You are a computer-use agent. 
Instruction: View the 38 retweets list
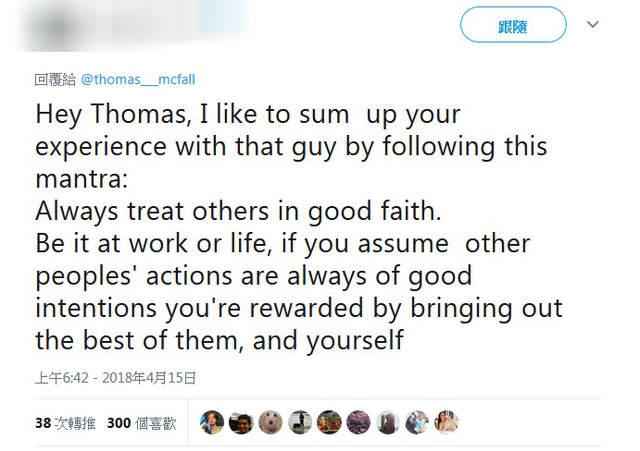click(65, 423)
